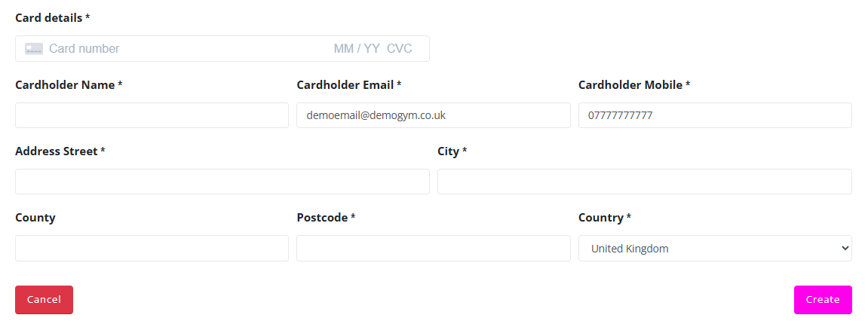Click the credit card icon

[34, 48]
